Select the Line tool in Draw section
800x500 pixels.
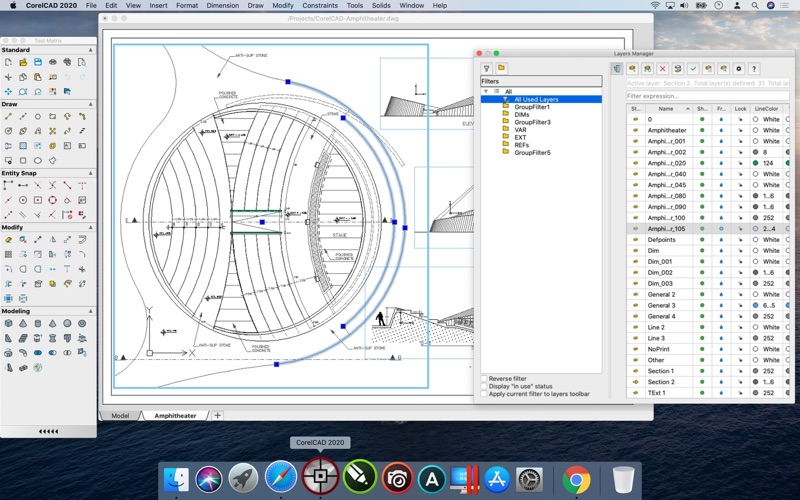tap(8, 116)
